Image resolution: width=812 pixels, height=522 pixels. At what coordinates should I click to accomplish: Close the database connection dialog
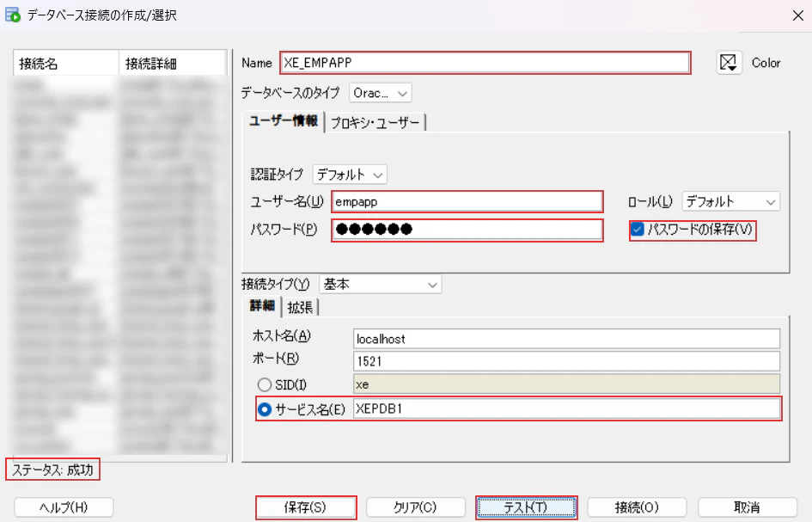coord(798,15)
